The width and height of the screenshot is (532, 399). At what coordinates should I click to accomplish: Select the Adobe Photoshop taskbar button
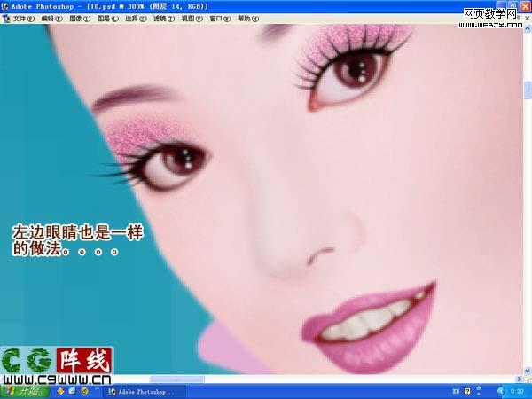pyautogui.click(x=145, y=392)
